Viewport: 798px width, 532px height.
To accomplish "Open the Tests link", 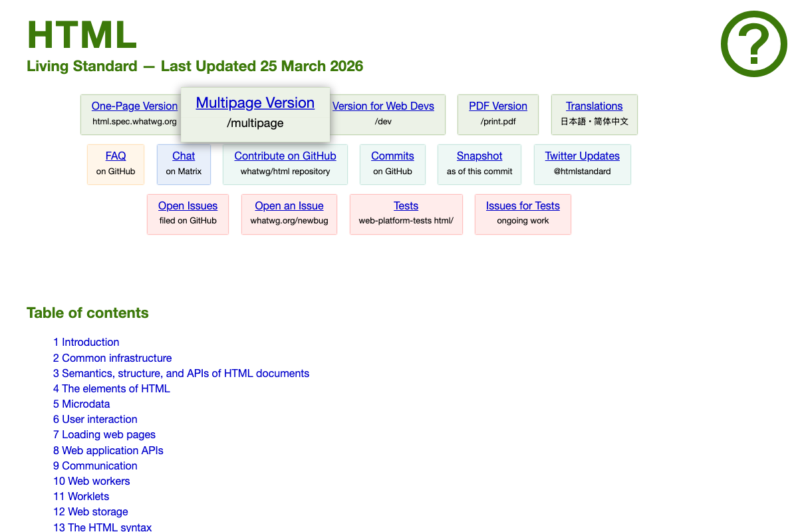I will pos(406,205).
